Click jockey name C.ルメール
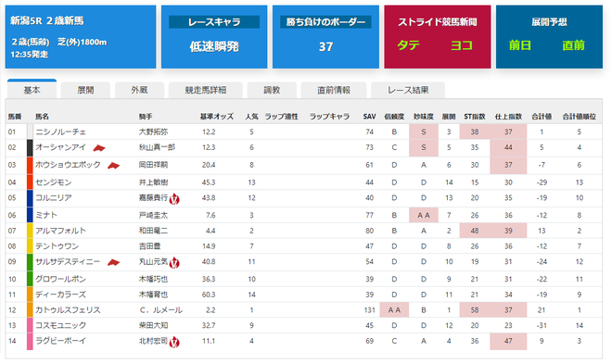This screenshot has width=612, height=364. [160, 310]
